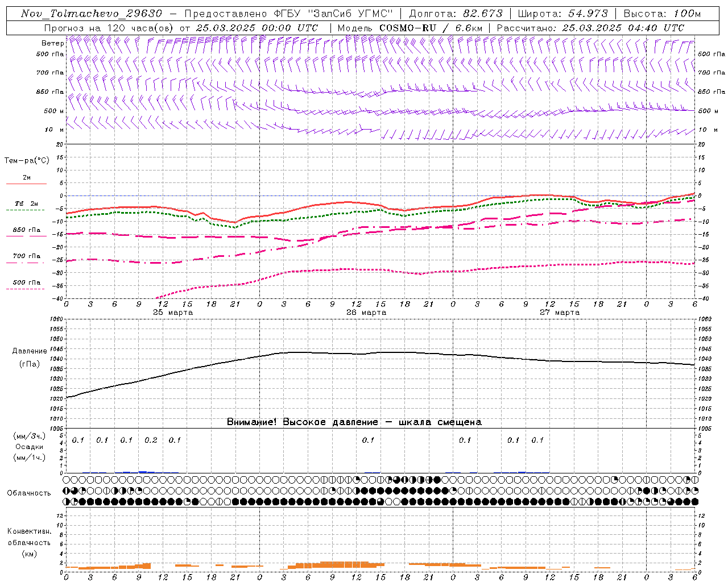
Task: Select the elevation text Высота: 100м
Action: point(663,14)
